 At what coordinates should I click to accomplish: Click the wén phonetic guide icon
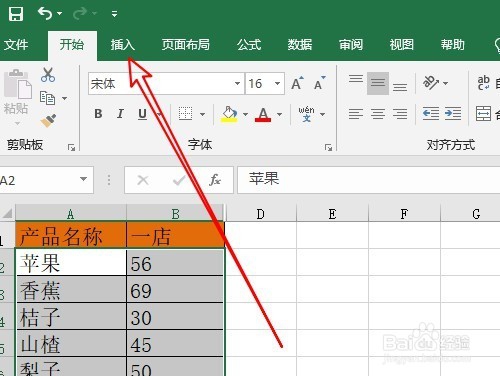tap(306, 114)
